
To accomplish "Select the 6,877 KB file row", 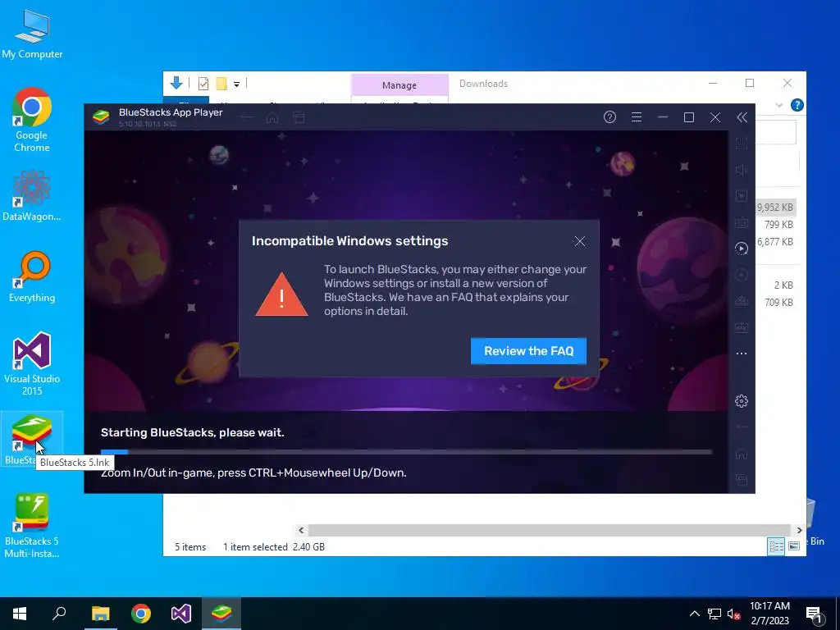I will (x=775, y=242).
